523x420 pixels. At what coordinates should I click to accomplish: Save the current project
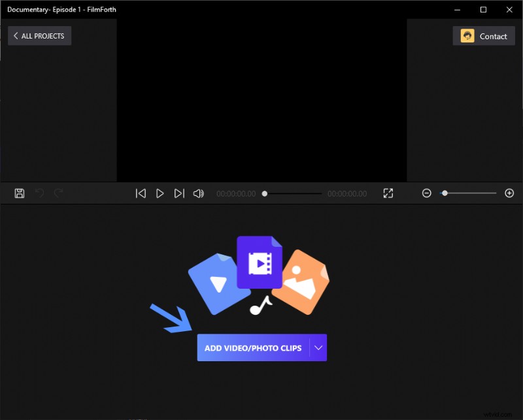click(x=19, y=193)
